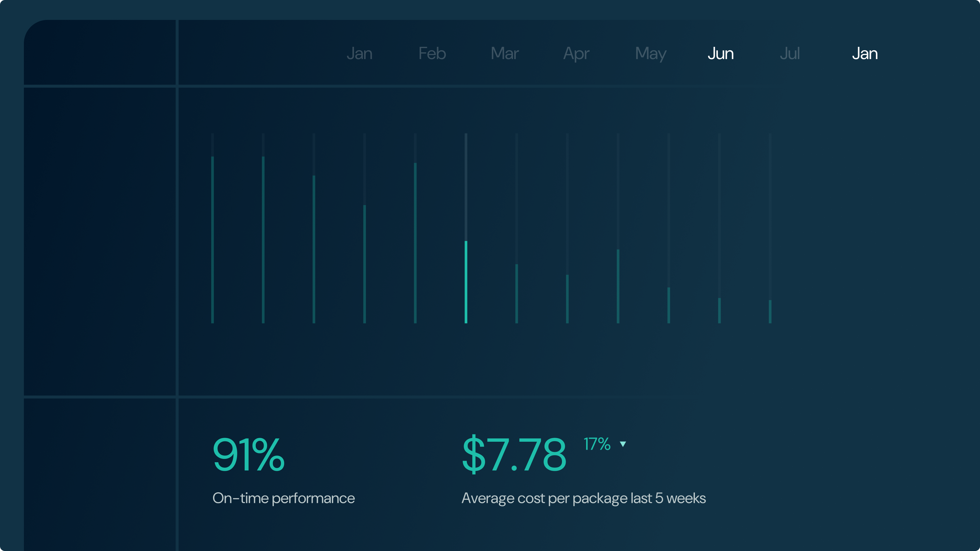Click the $7.78 average cost figure
The height and width of the screenshot is (551, 980).
[x=514, y=454]
